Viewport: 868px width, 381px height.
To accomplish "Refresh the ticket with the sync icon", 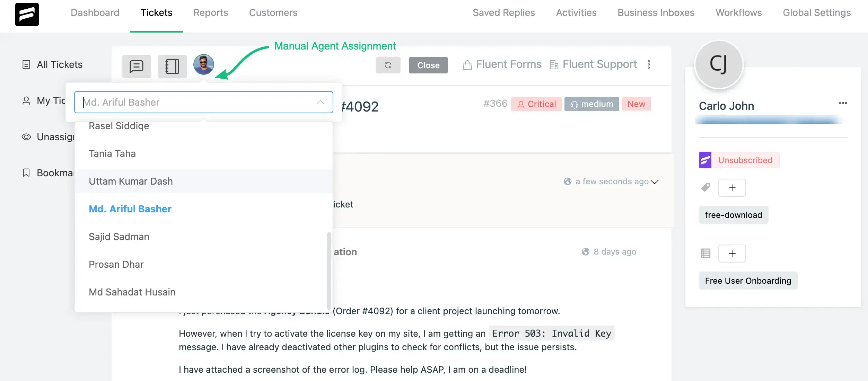I will click(388, 65).
